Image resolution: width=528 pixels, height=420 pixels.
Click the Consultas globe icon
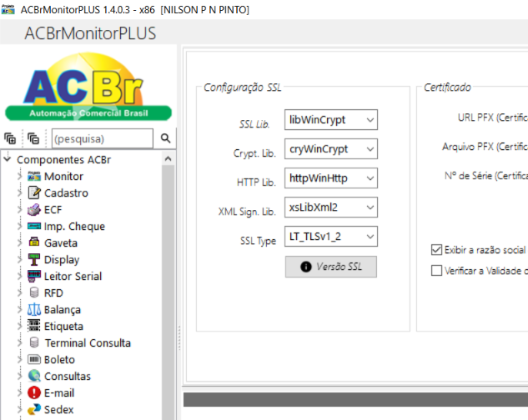34,376
